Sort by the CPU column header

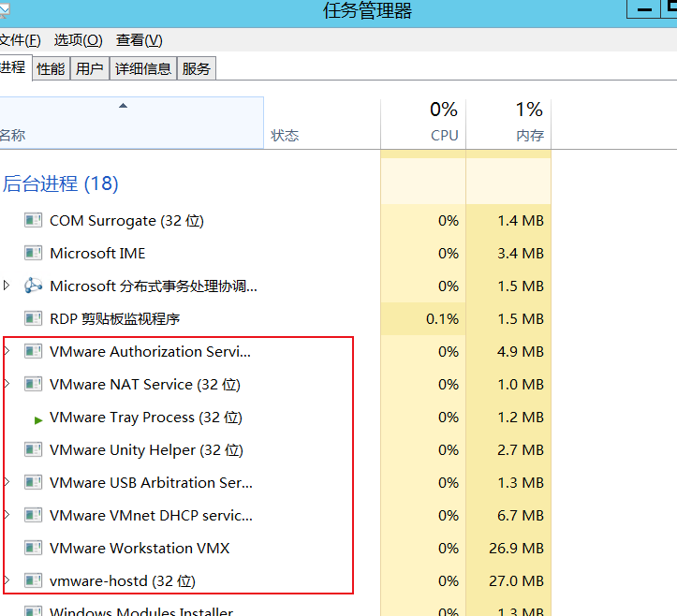[423, 125]
